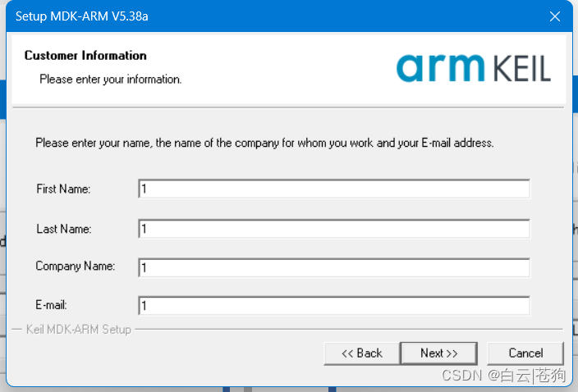578x392 pixels.
Task: Click the First Name input field
Action: click(334, 189)
